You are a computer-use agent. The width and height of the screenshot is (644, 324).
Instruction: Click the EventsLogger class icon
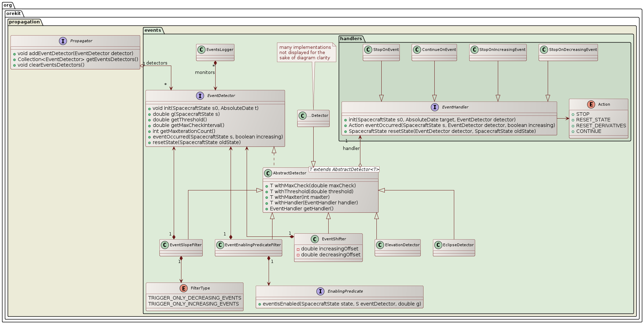[x=202, y=50]
